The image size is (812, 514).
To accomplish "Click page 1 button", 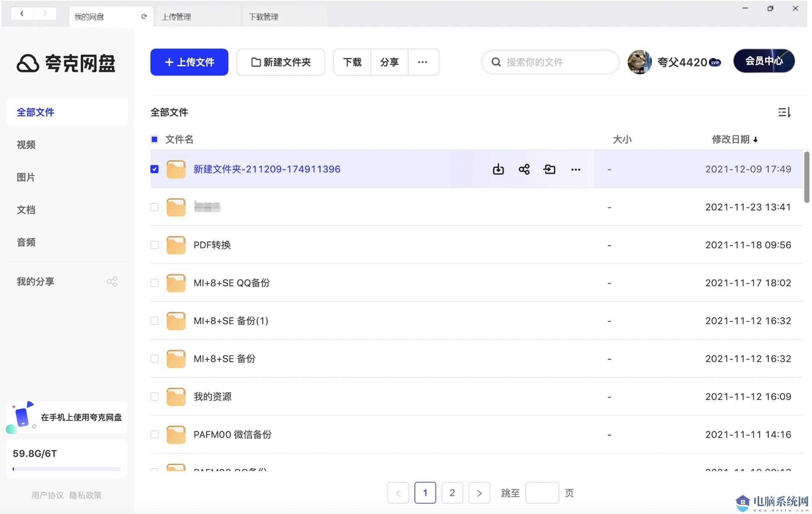I will pyautogui.click(x=425, y=493).
